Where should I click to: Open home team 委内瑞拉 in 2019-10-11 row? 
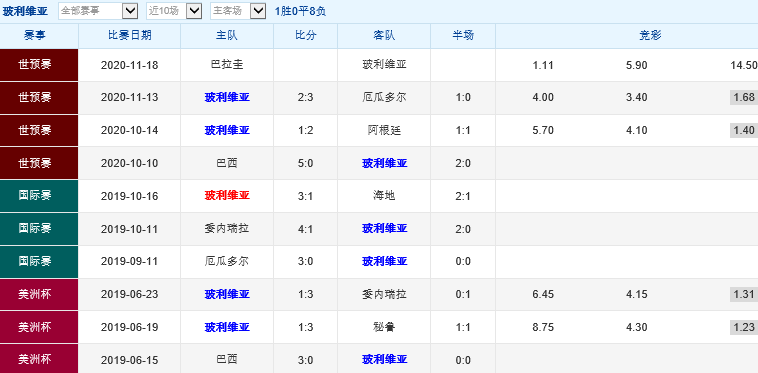(227, 228)
